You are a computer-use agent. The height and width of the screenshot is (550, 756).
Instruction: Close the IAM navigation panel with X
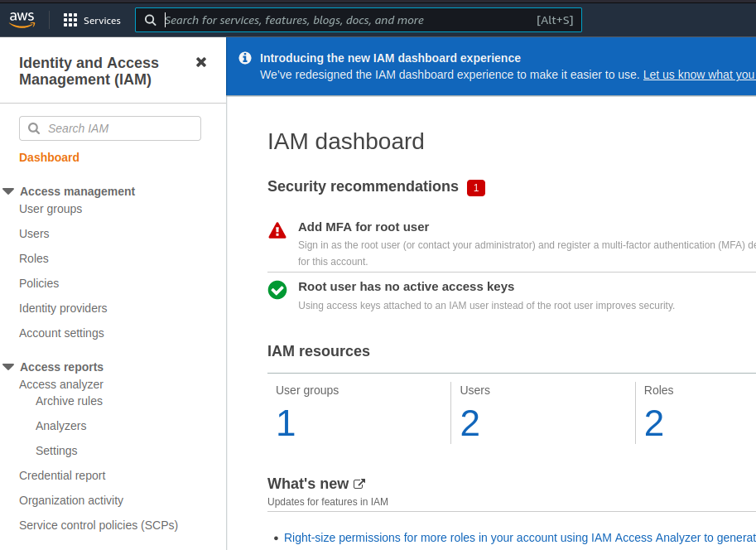coord(201,62)
